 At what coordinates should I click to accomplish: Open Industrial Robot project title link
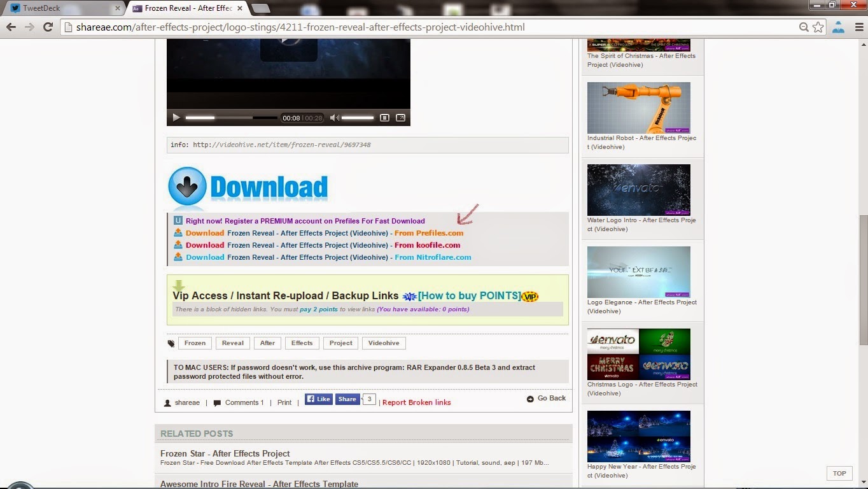[641, 143]
